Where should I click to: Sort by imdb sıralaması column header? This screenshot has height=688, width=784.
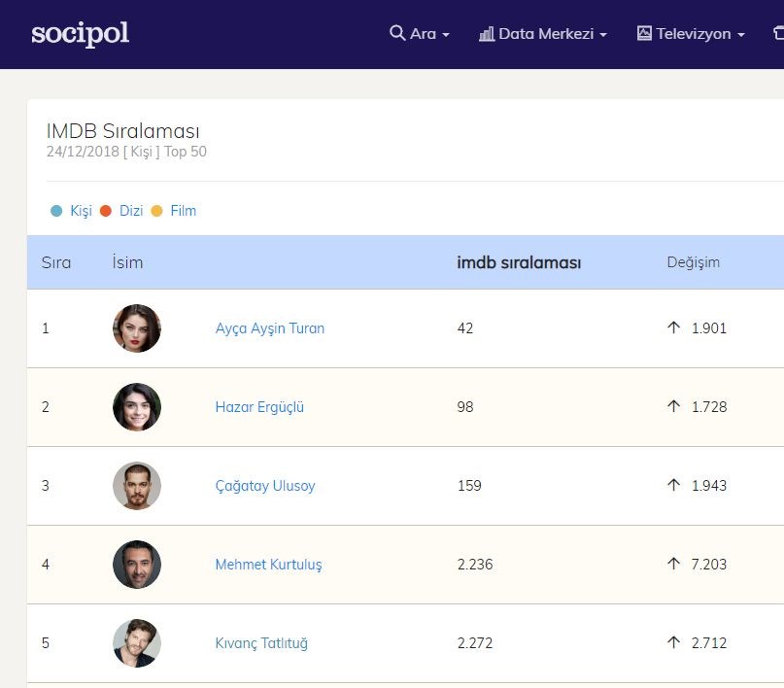(x=519, y=262)
